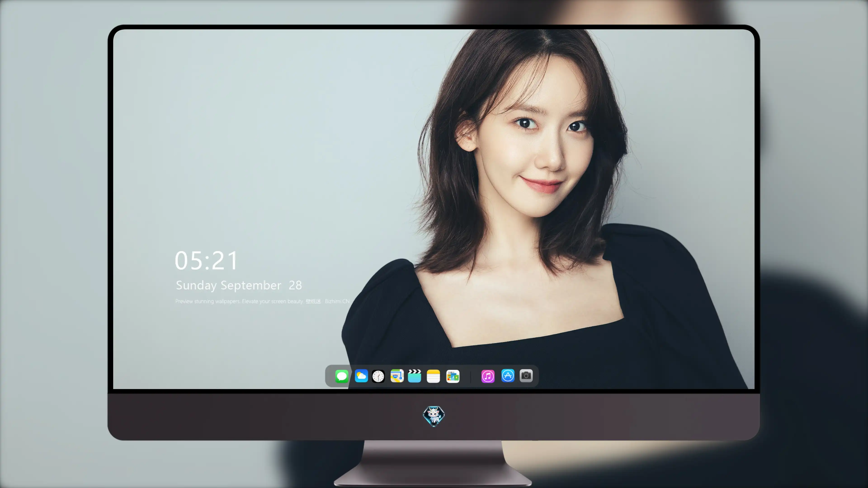Image resolution: width=868 pixels, height=488 pixels.
Task: Open the Notes app in the dock
Action: pyautogui.click(x=433, y=376)
